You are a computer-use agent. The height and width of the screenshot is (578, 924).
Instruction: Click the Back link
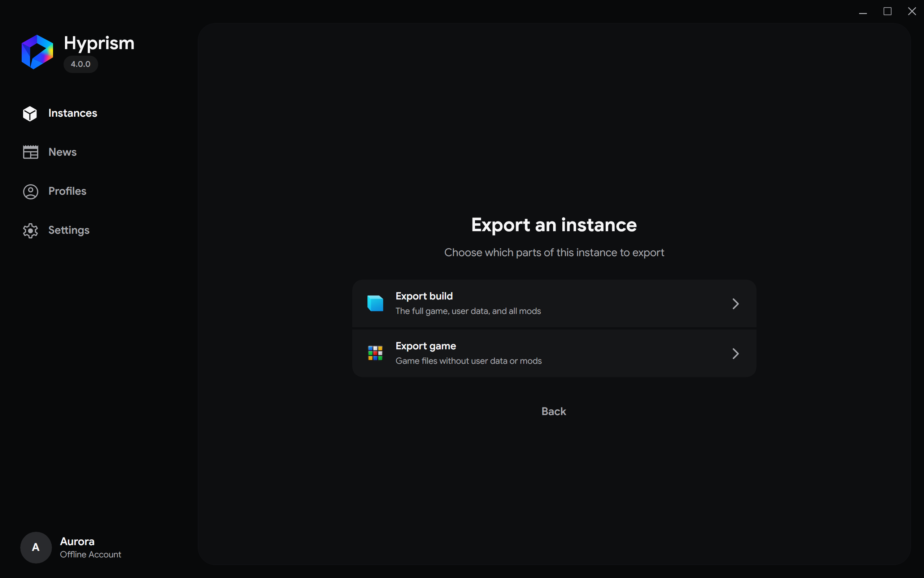point(554,411)
